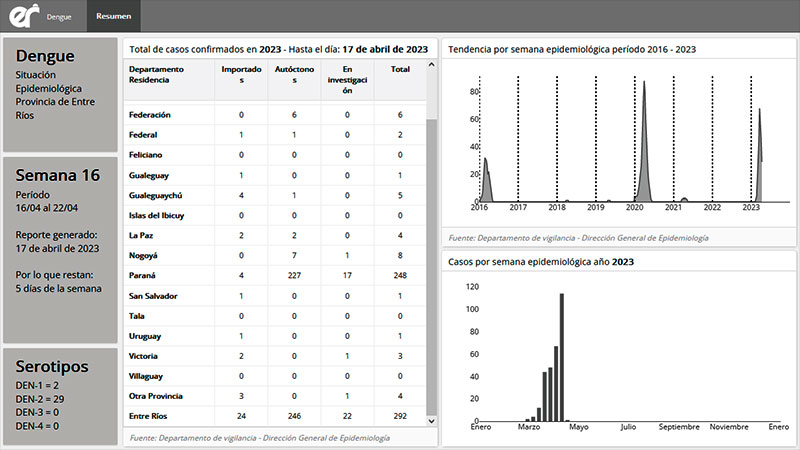The width and height of the screenshot is (800, 450).
Task: Click the table scrollbar down arrow
Action: pos(431,421)
